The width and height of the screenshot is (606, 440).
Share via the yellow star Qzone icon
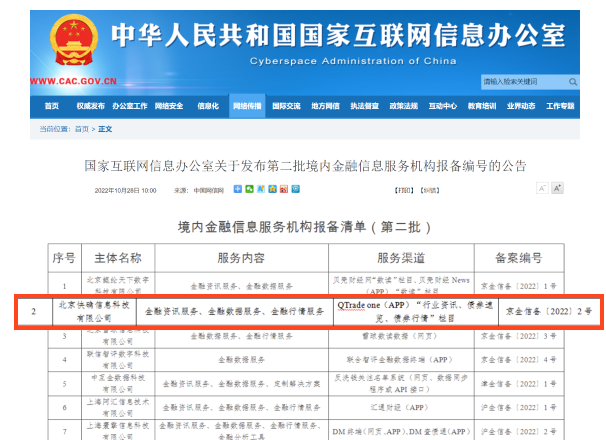pyautogui.click(x=272, y=189)
